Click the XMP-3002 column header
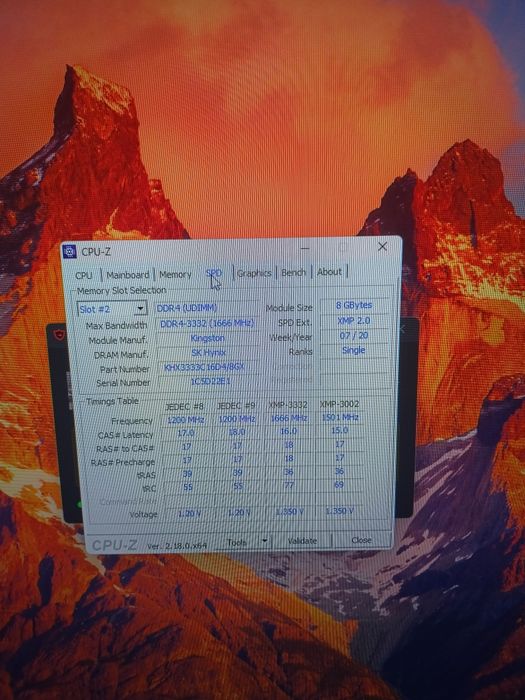The width and height of the screenshot is (525, 700). pos(339,404)
